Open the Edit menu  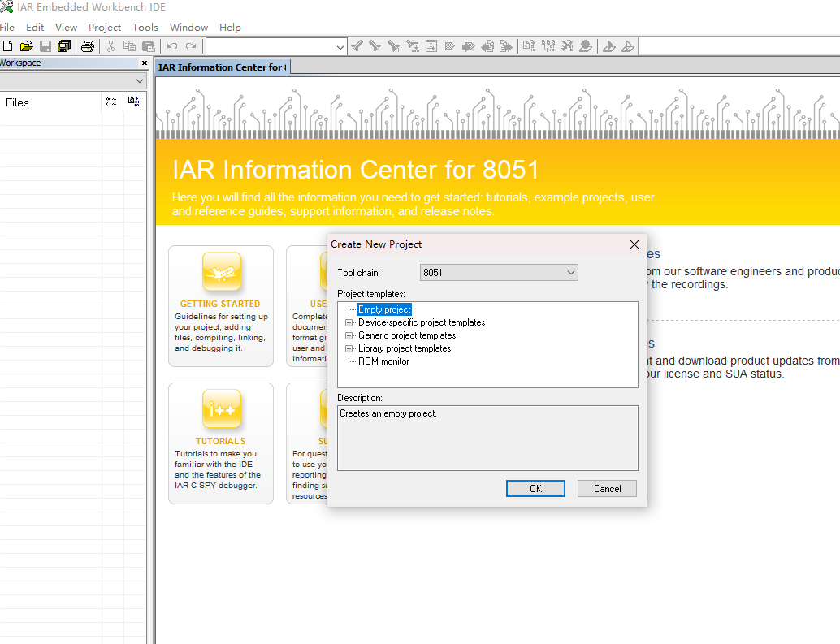pos(35,28)
